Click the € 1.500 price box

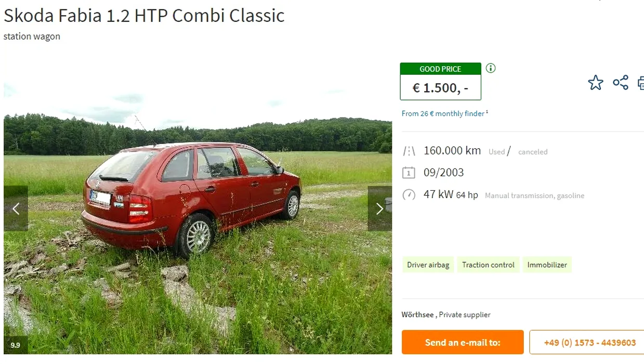440,87
